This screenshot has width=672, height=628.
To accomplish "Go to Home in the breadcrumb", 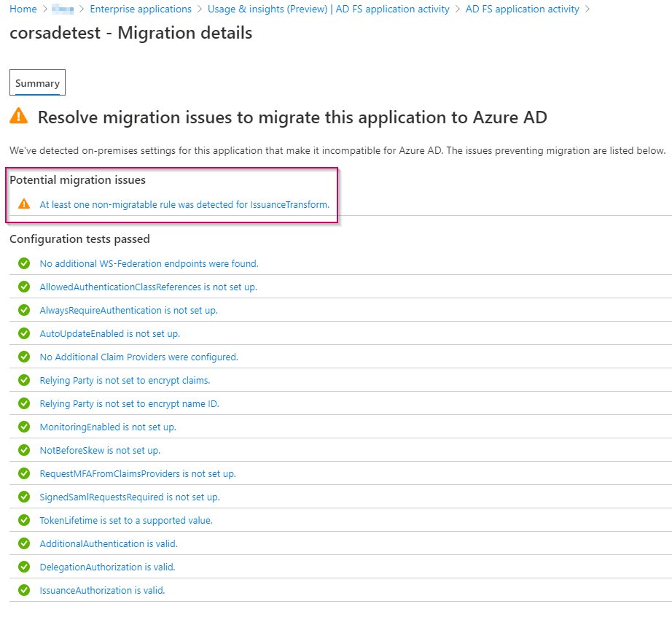I will tap(23, 9).
